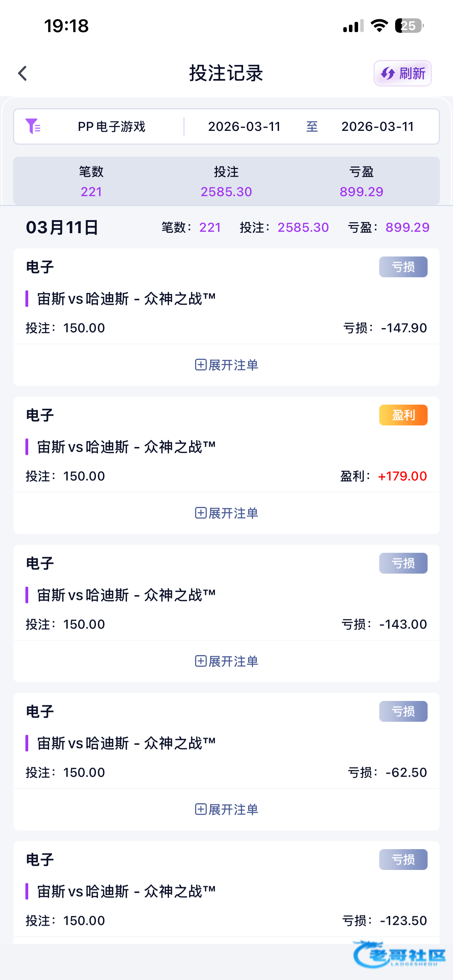The height and width of the screenshot is (980, 453).
Task: Select the start date 2026-03-11 field
Action: tap(244, 127)
